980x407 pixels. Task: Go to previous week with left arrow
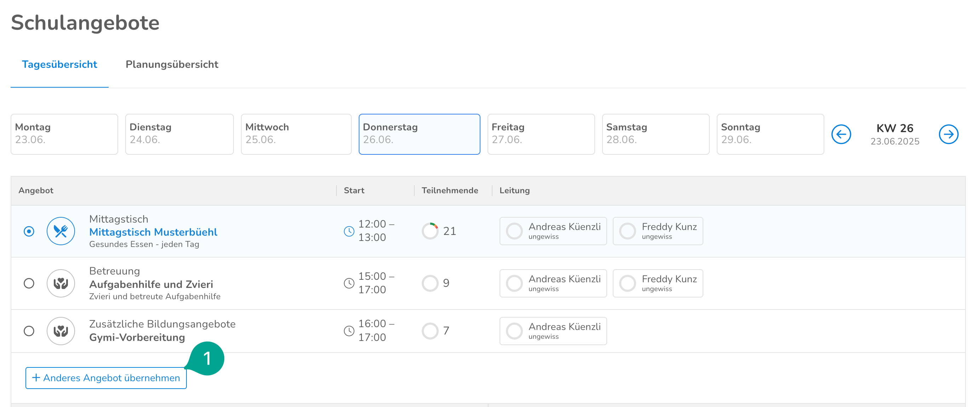coord(841,134)
